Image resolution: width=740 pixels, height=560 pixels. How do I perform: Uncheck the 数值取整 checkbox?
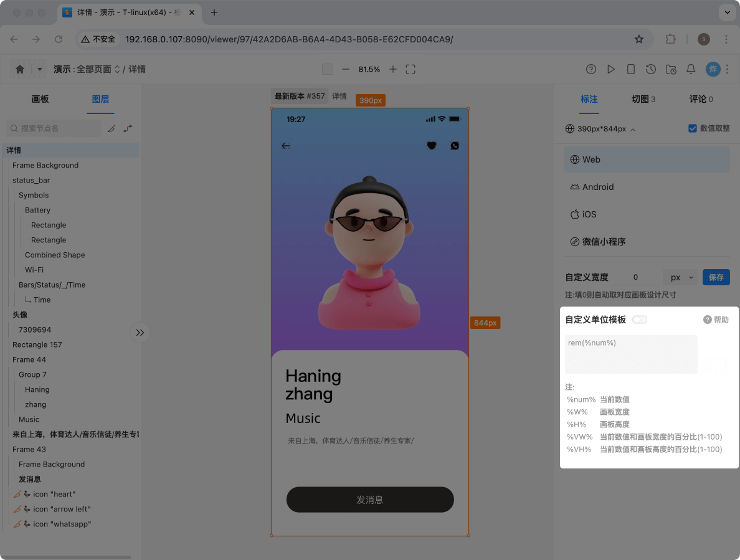(x=692, y=128)
